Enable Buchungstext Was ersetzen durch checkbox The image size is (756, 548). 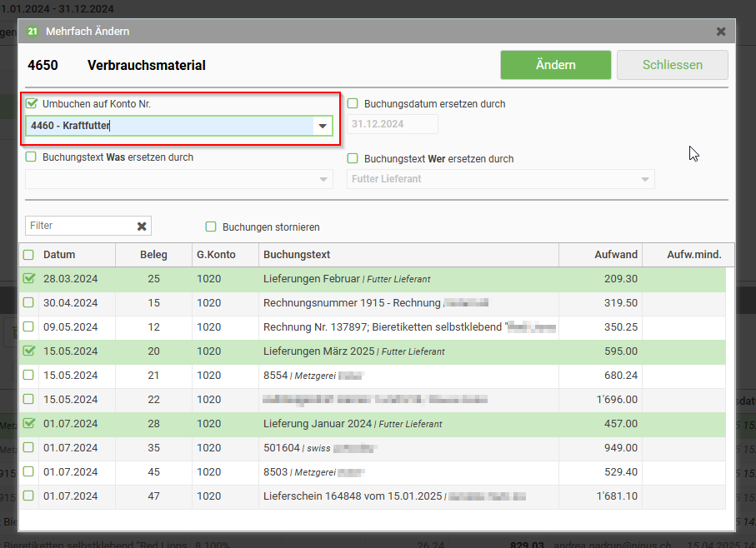click(x=32, y=157)
